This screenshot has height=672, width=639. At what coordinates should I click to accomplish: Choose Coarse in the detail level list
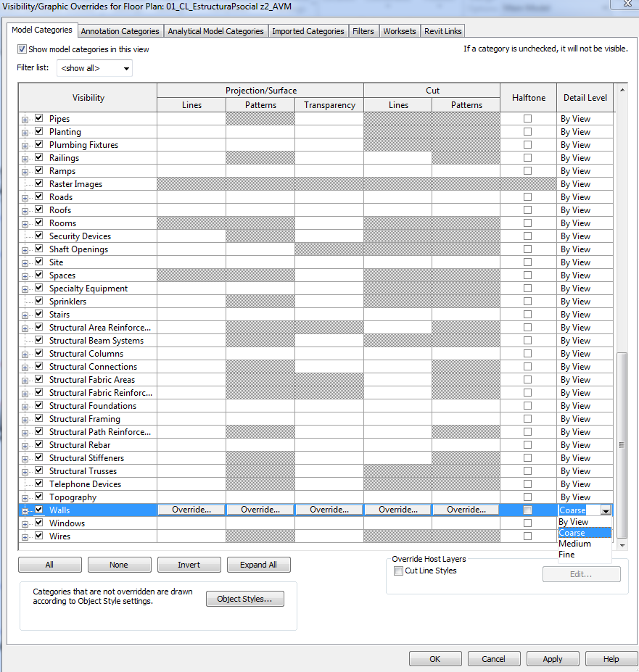pos(585,533)
